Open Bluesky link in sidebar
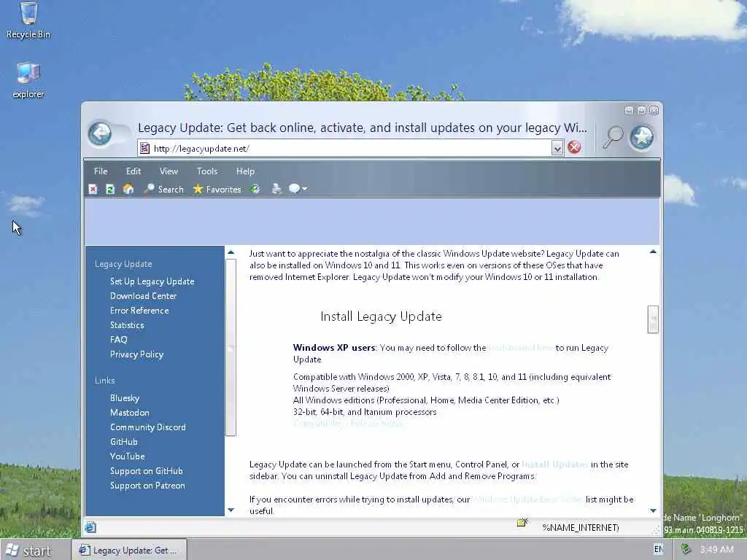The image size is (747, 560). pos(124,398)
